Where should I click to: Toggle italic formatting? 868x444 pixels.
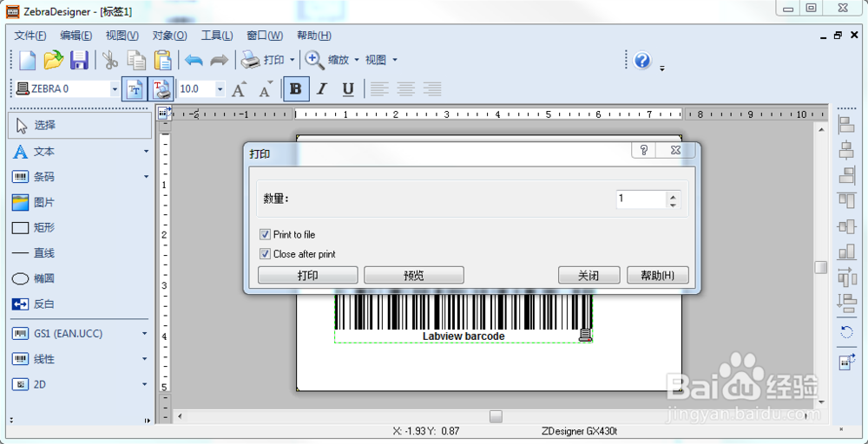pos(322,88)
